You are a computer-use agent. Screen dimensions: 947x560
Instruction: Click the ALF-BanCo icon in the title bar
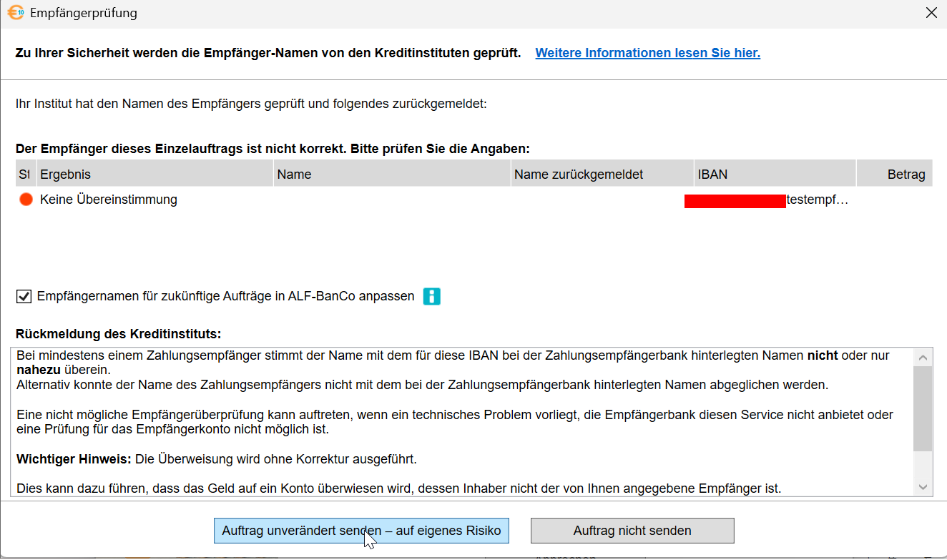[x=16, y=13]
